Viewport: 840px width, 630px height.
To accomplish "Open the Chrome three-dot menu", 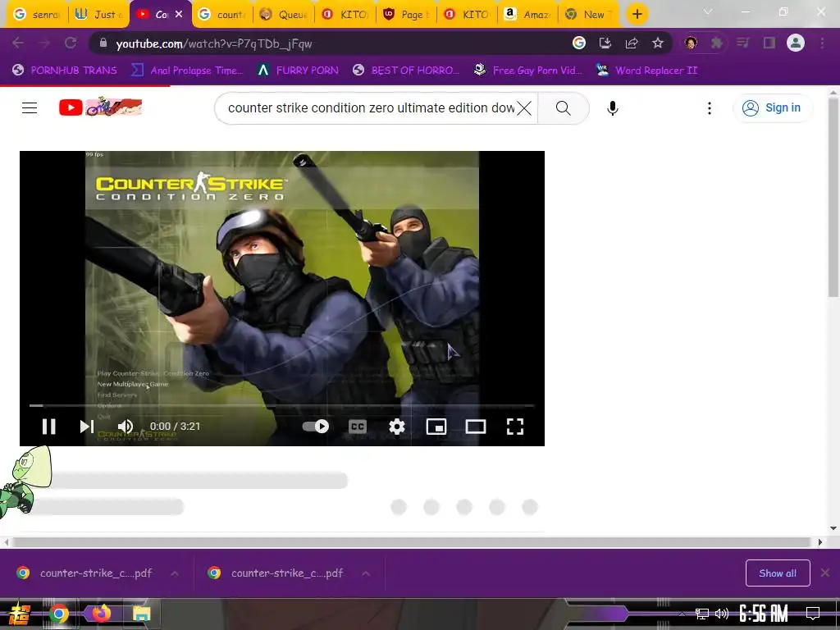I will (x=822, y=43).
